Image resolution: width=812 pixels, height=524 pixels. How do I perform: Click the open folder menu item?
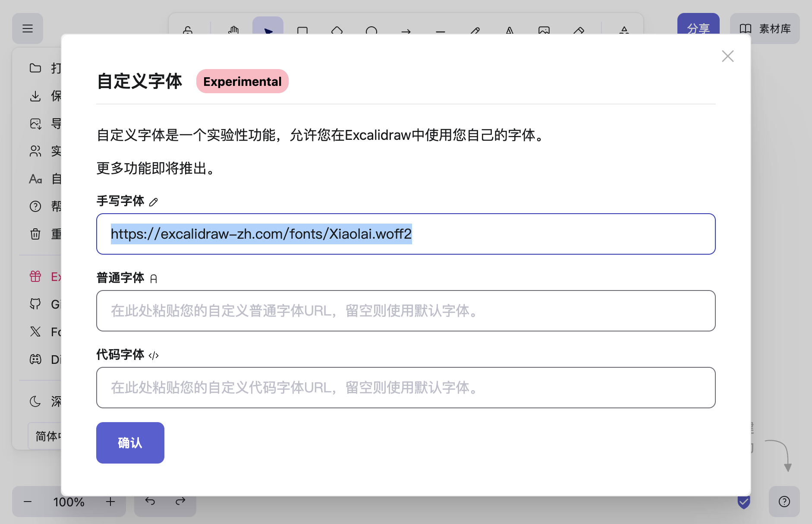click(x=41, y=68)
